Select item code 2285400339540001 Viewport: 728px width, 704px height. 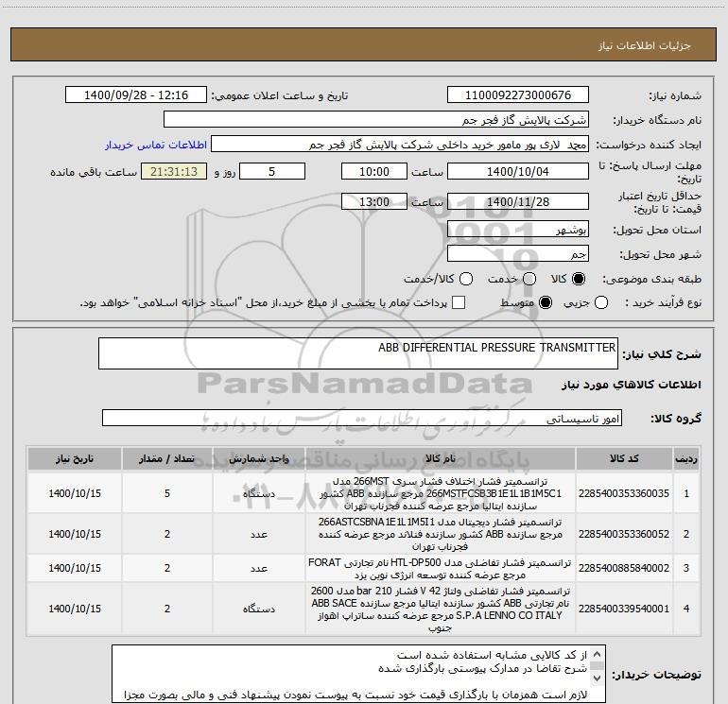[x=624, y=609]
